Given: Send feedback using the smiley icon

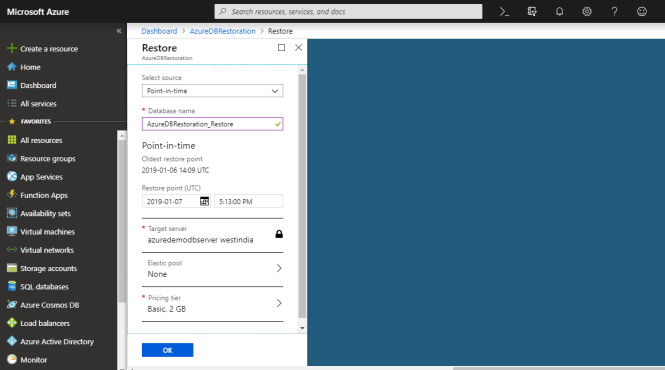Looking at the screenshot, I should pos(642,12).
